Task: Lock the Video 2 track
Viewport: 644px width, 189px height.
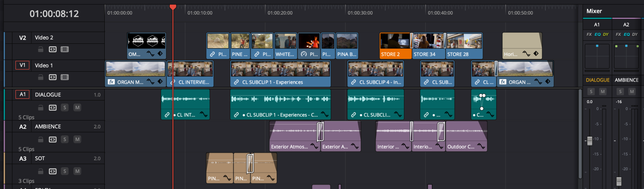Action: [40, 49]
